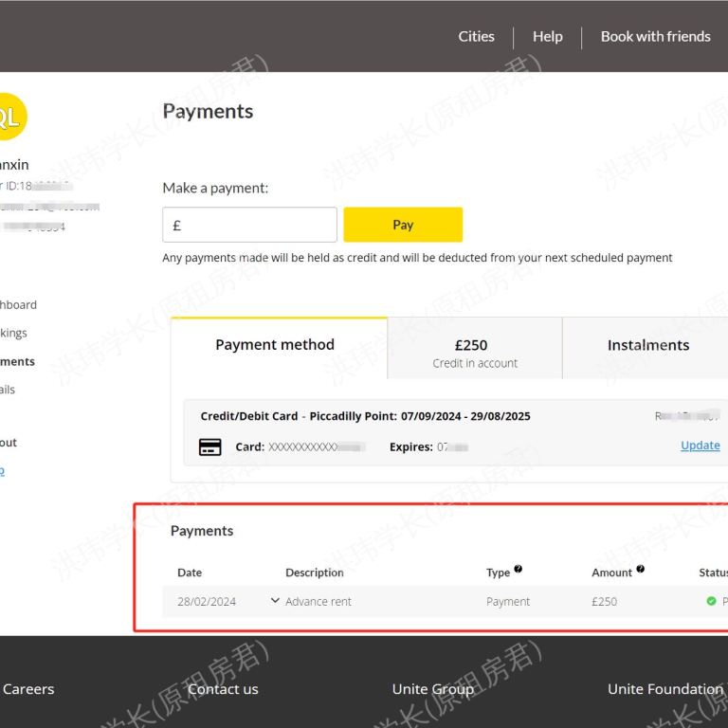Go to the Dashboard sidebar item
This screenshot has height=728, width=728.
(x=18, y=304)
